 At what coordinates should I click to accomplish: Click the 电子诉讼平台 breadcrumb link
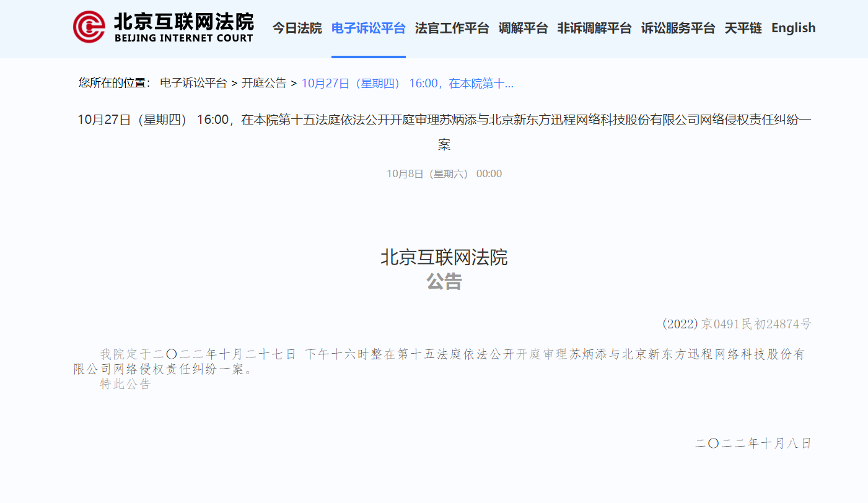tap(193, 83)
